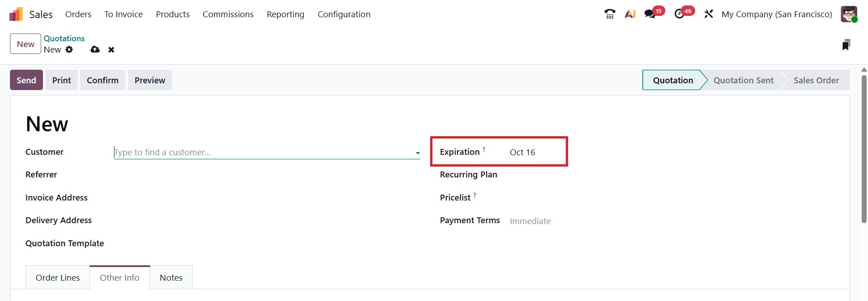
Task: Click the Expiration date field showing Oct 16
Action: click(522, 153)
